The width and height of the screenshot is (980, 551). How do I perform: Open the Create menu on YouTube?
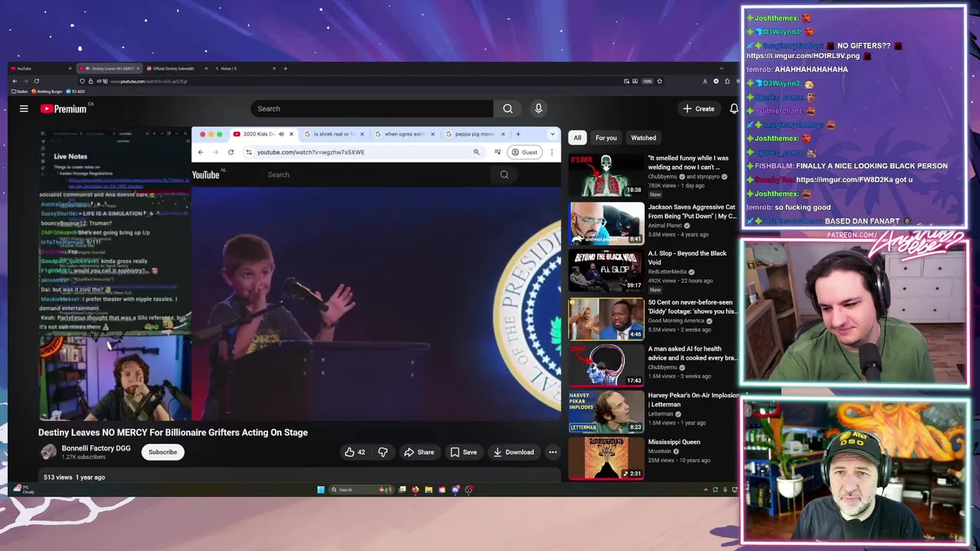coord(699,109)
